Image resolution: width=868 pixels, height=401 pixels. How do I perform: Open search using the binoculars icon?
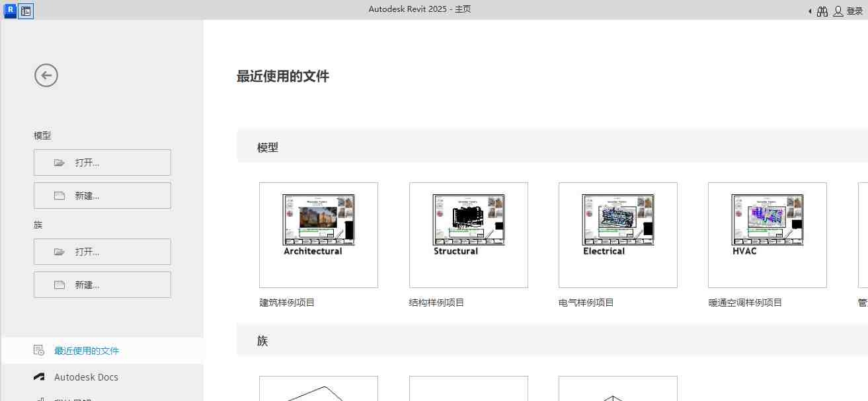point(822,11)
